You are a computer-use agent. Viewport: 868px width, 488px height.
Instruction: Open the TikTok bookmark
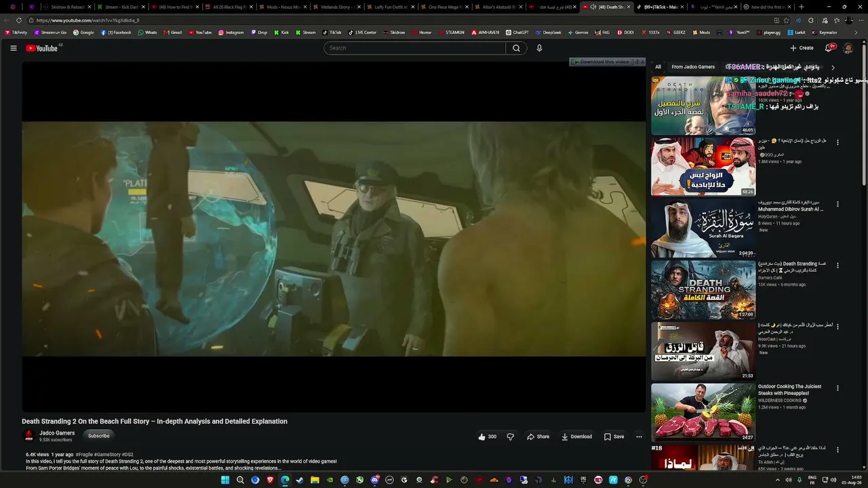click(x=332, y=33)
